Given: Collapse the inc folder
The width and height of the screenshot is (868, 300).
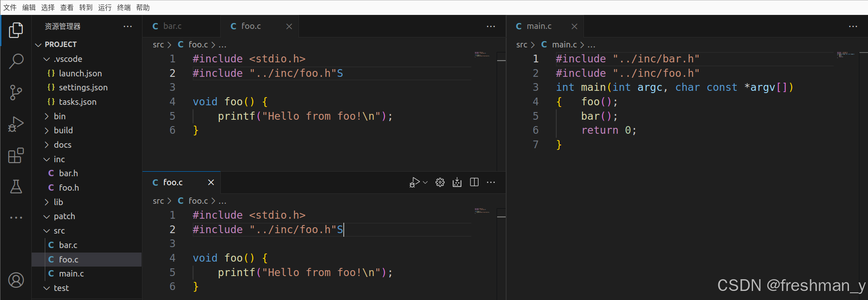Looking at the screenshot, I should coord(86,159).
